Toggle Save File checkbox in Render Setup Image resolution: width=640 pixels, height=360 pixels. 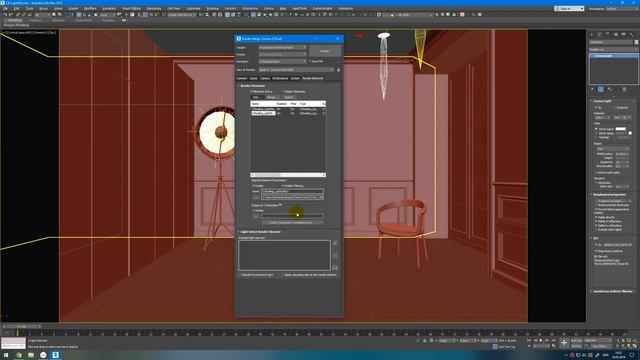310,61
